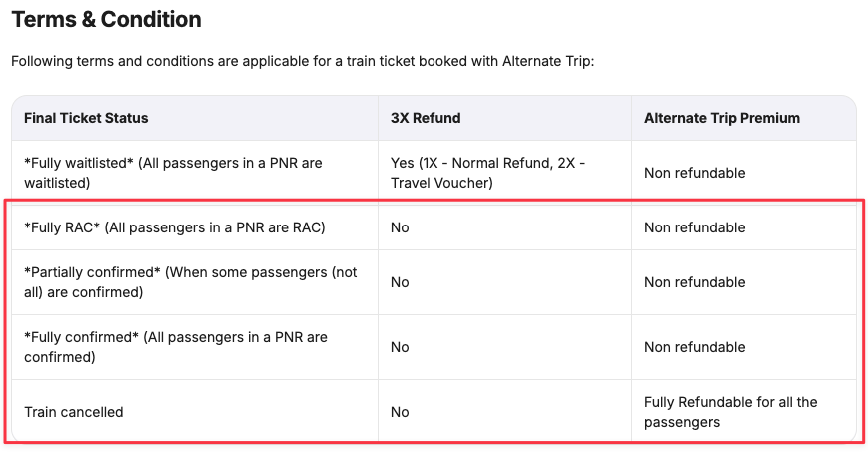Viewport: 868px width, 452px height.
Task: Select the "Fully RAC" ticket status cell
Action: click(x=175, y=227)
